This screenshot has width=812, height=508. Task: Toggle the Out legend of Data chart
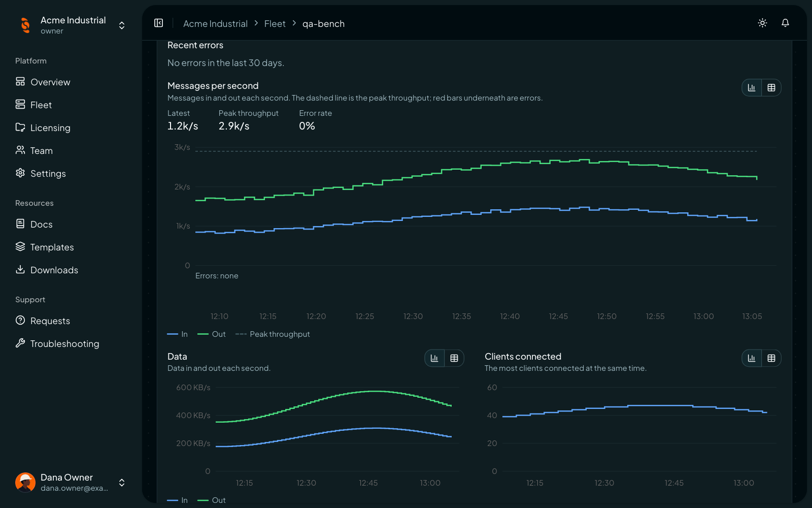click(212, 500)
